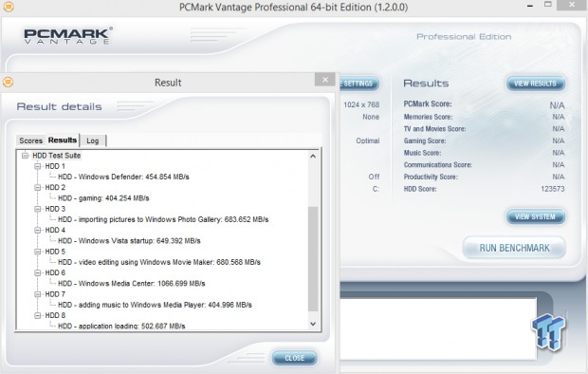The height and width of the screenshot is (374, 588).
Task: Click the white text box in main window
Action: click(x=438, y=329)
